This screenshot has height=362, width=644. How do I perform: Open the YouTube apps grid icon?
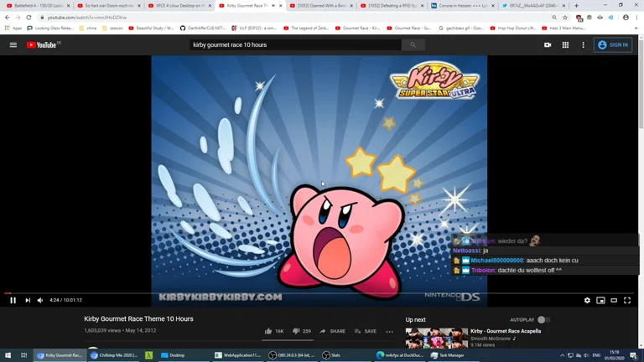[x=565, y=44]
